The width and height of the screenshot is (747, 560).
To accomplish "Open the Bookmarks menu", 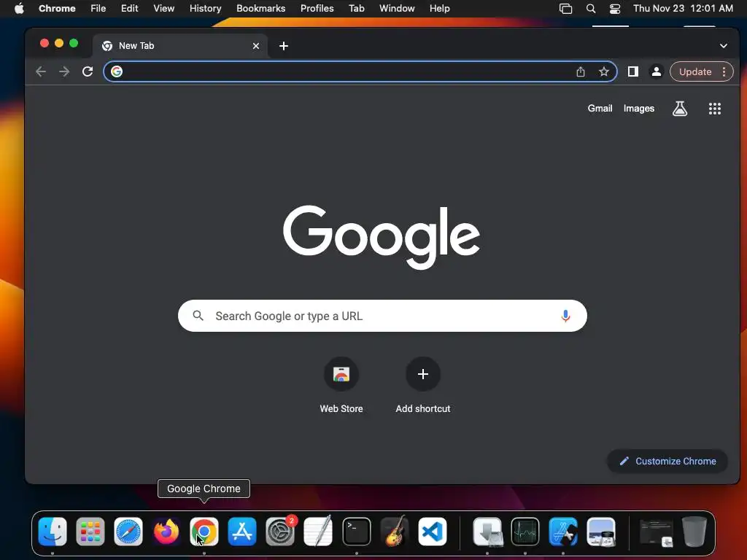I will pyautogui.click(x=261, y=8).
